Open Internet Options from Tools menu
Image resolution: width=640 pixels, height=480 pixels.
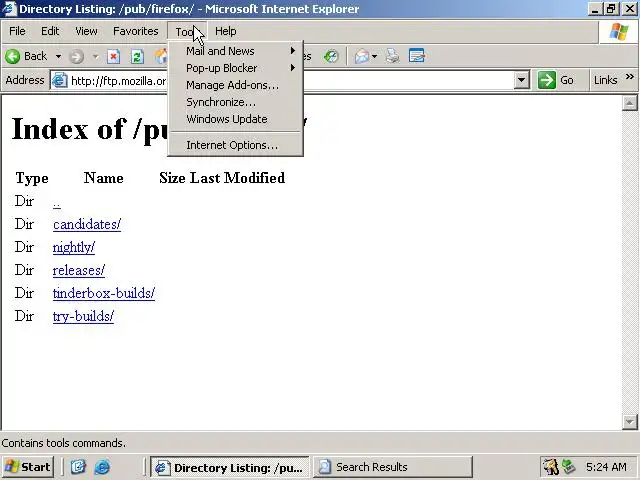[236, 145]
